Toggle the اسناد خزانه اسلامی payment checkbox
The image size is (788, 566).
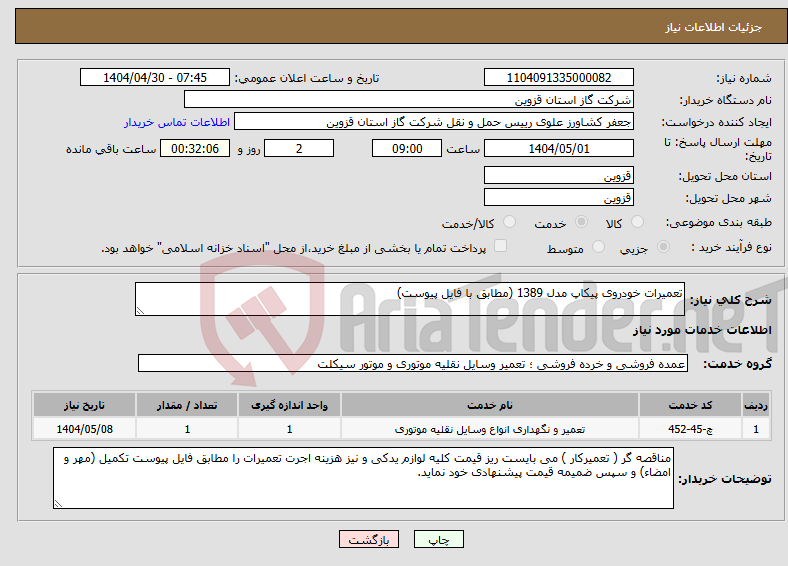(x=500, y=246)
